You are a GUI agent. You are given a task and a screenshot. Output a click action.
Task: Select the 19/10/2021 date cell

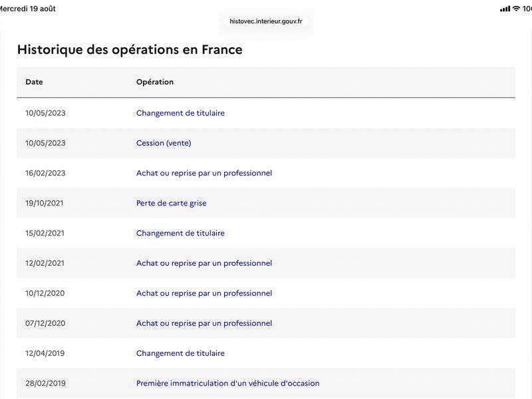[x=44, y=203]
